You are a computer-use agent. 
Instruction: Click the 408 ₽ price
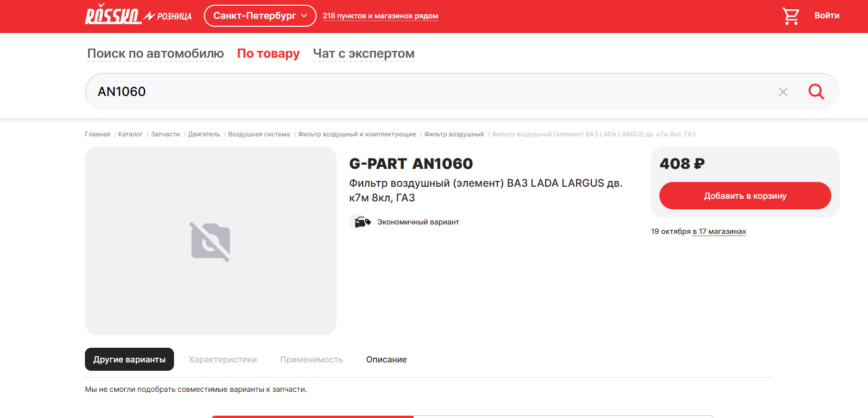[x=682, y=164]
